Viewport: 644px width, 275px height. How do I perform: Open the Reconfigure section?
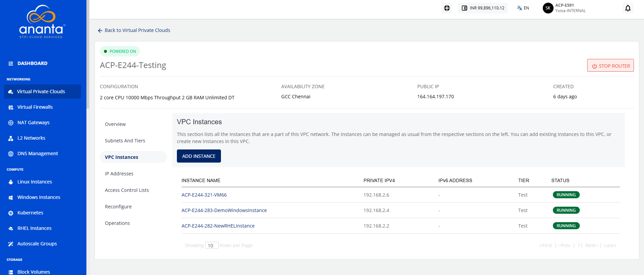118,207
